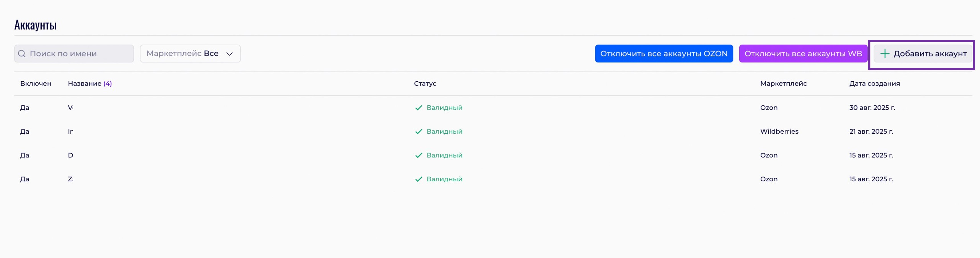Select the Wildberries account row
This screenshot has height=258, width=980.
[x=779, y=131]
